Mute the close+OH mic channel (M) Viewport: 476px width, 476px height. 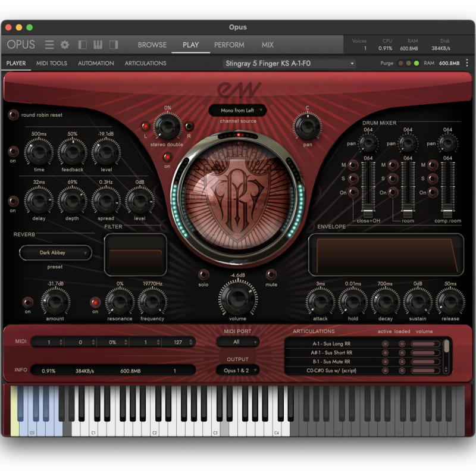[x=353, y=165]
